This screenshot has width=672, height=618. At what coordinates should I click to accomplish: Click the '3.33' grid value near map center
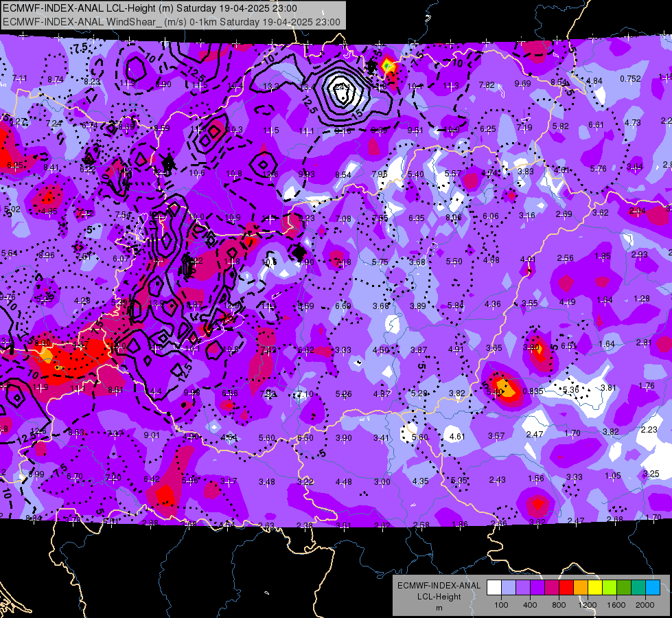point(343,350)
